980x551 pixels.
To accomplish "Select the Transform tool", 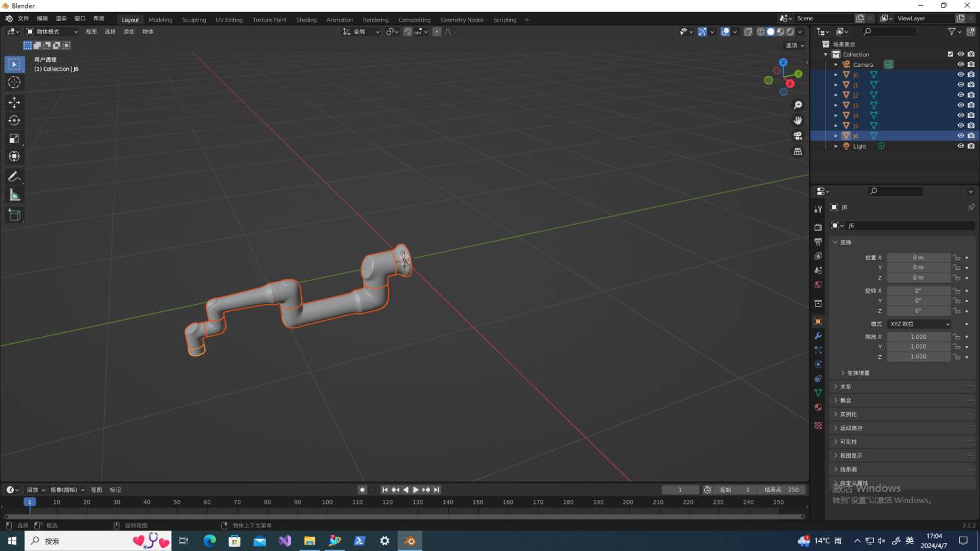I will [x=14, y=157].
